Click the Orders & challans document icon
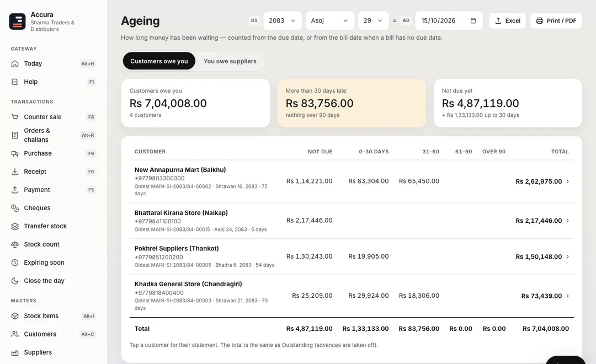Image resolution: width=596 pixels, height=364 pixels. tap(15, 135)
